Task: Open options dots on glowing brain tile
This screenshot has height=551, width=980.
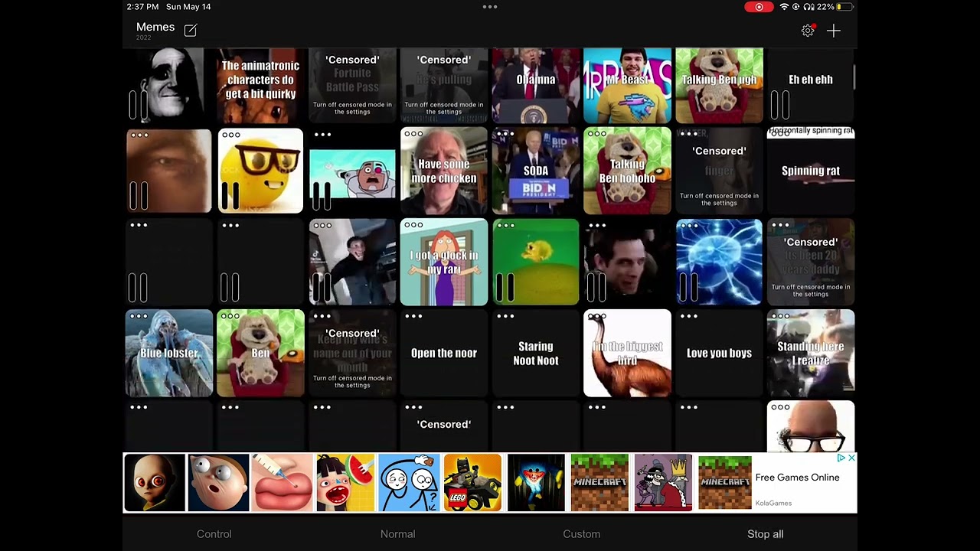Action: point(689,226)
